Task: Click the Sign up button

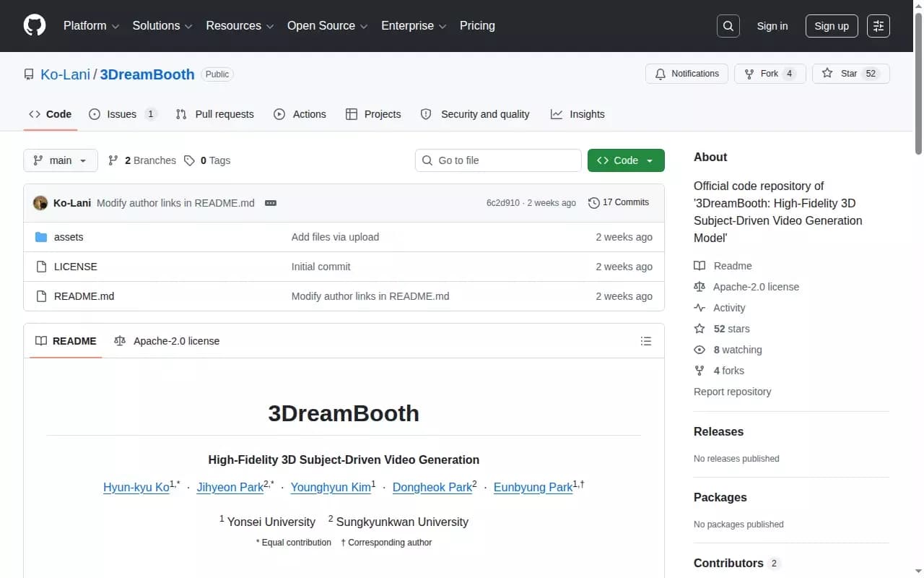Action: click(x=832, y=26)
